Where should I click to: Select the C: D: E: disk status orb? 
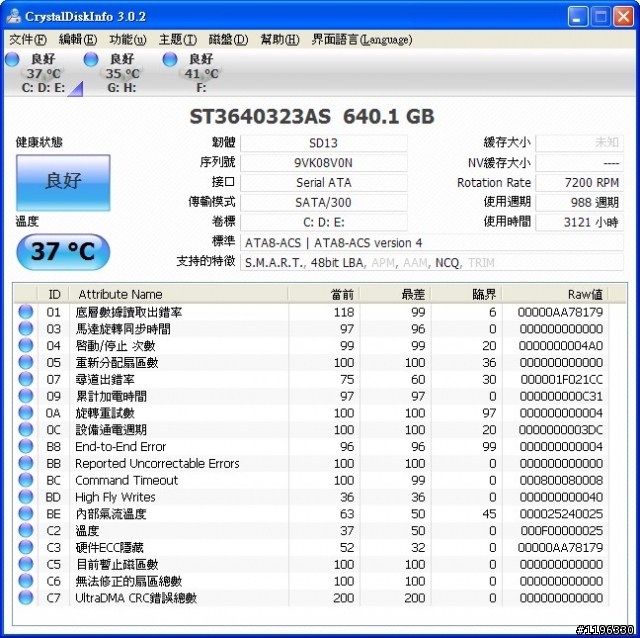coord(12,60)
